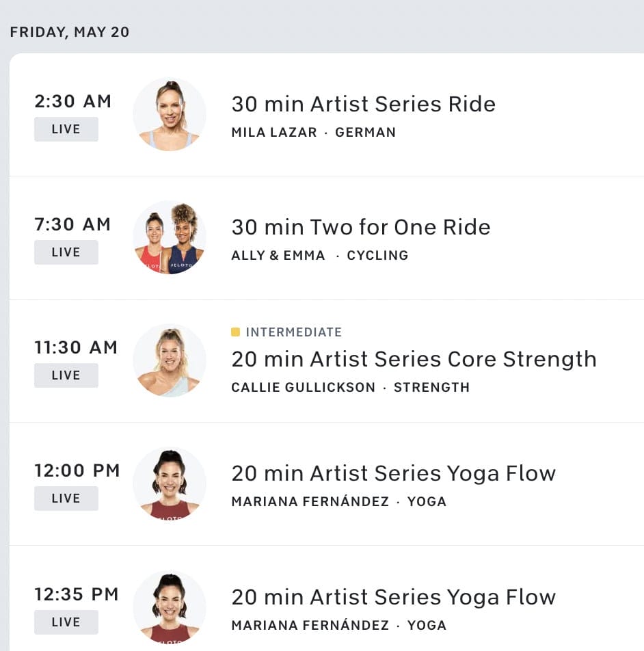
Task: Click the LIVE badge under 12:35 PM
Action: click(x=66, y=622)
